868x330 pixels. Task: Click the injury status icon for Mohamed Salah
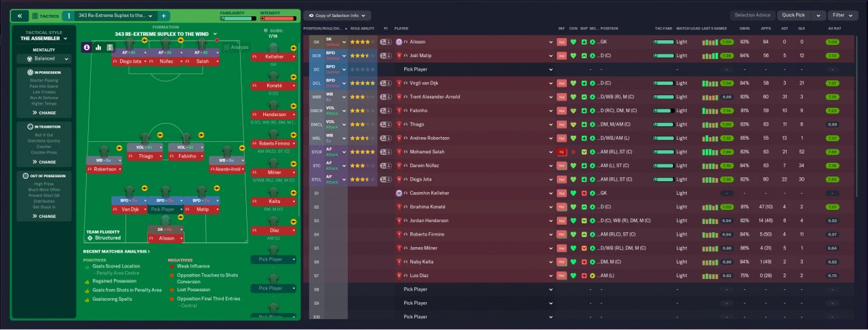click(561, 152)
